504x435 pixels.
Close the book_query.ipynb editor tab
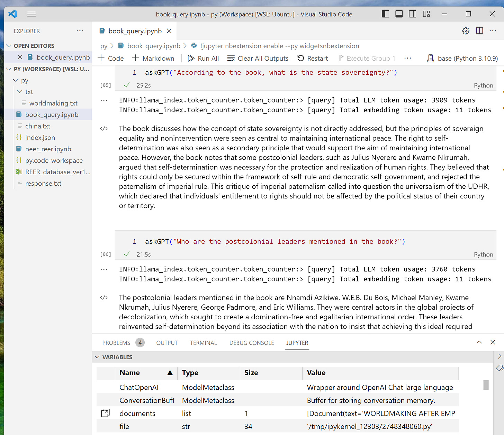click(169, 31)
